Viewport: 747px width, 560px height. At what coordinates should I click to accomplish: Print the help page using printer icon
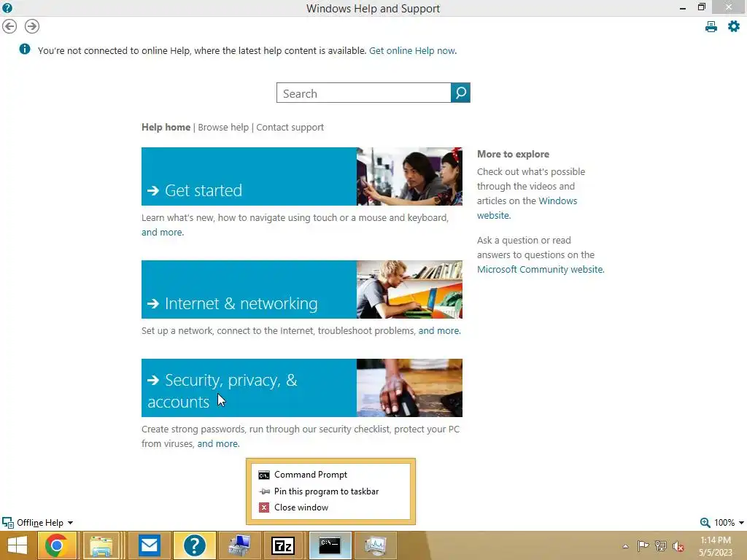711,27
